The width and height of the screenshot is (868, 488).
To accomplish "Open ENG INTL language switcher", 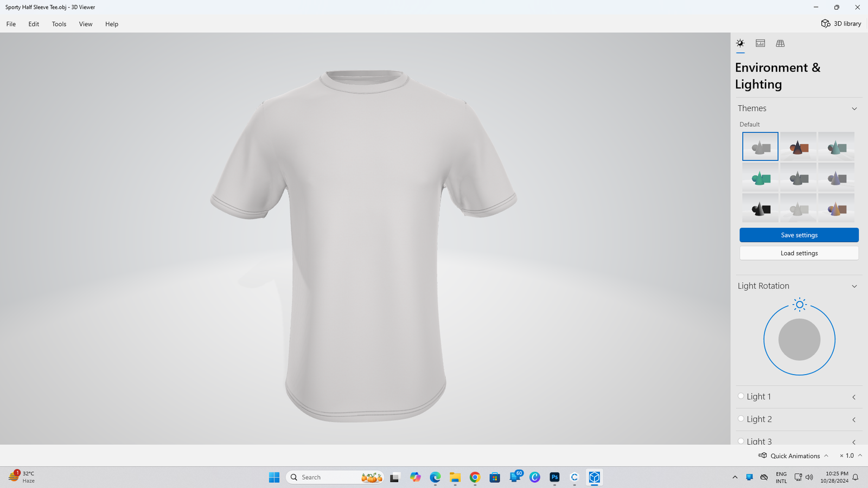I will (781, 477).
